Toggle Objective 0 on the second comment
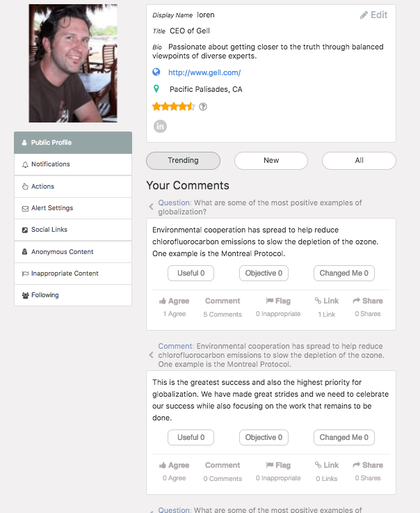 264,438
